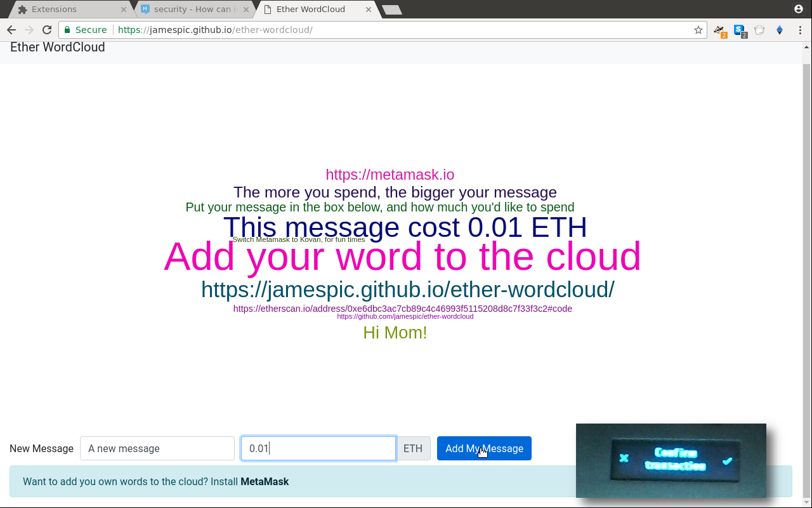
Task: Go back with the browser back arrow
Action: coord(11,30)
